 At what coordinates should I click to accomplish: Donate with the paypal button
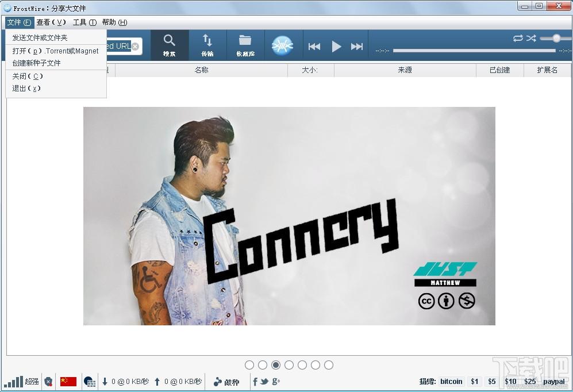[x=553, y=382]
